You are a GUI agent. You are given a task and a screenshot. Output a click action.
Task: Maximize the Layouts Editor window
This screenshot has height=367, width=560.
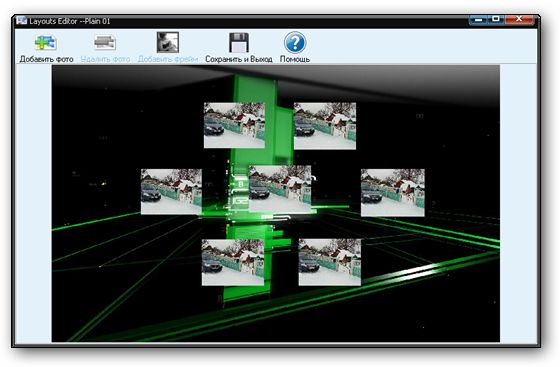tap(496, 19)
